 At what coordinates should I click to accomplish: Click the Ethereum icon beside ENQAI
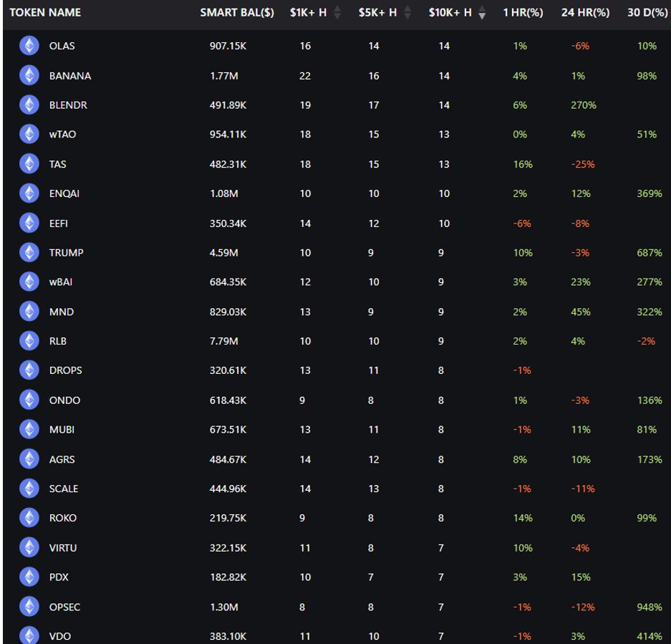coord(29,193)
